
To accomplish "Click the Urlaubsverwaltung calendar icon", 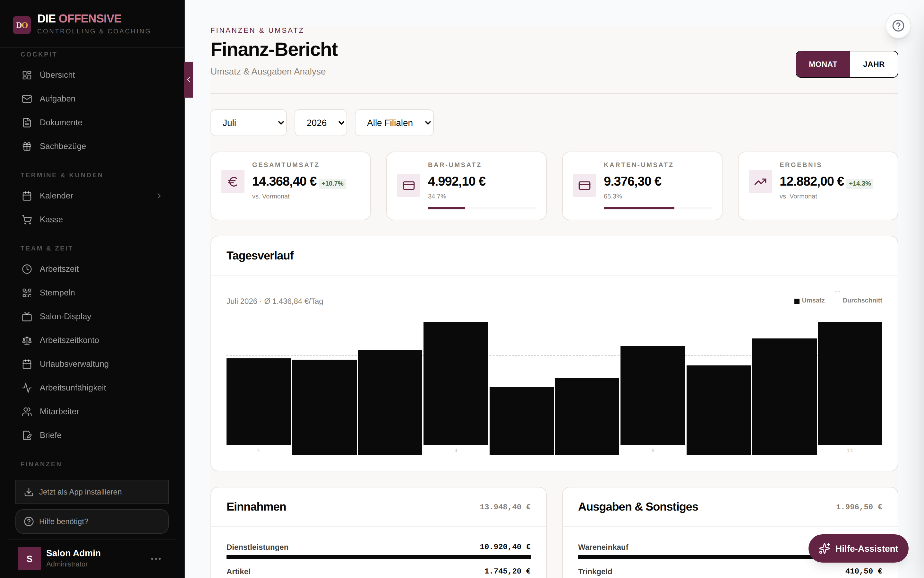I will click(x=27, y=363).
